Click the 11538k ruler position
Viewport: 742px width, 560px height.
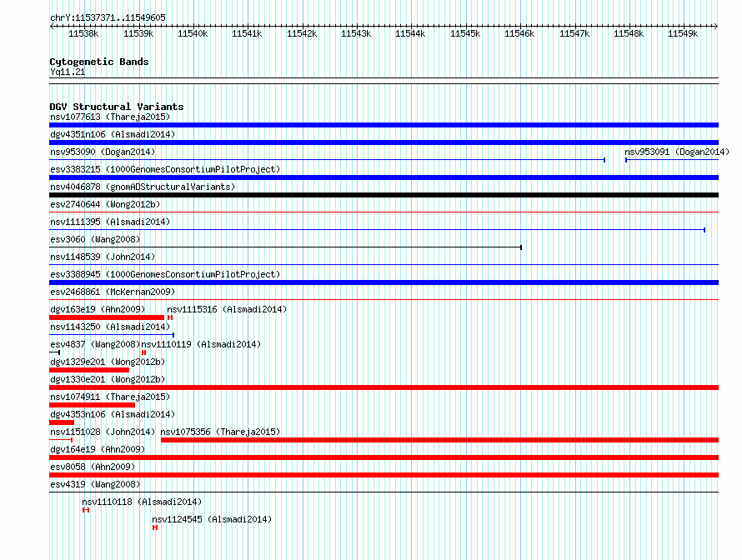coord(83,33)
